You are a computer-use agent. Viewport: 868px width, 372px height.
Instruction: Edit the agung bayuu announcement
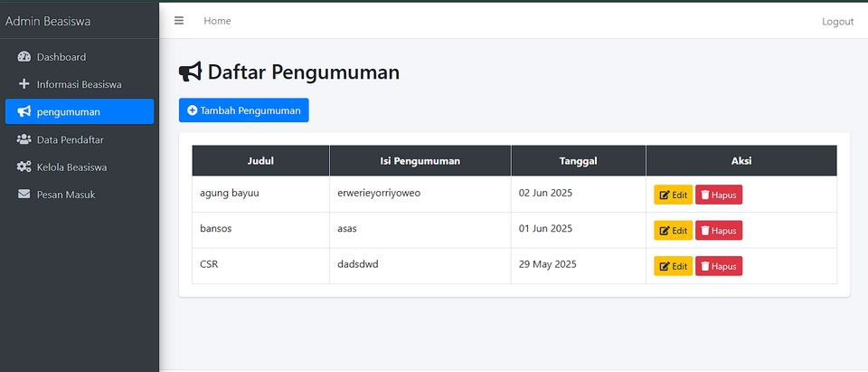673,195
